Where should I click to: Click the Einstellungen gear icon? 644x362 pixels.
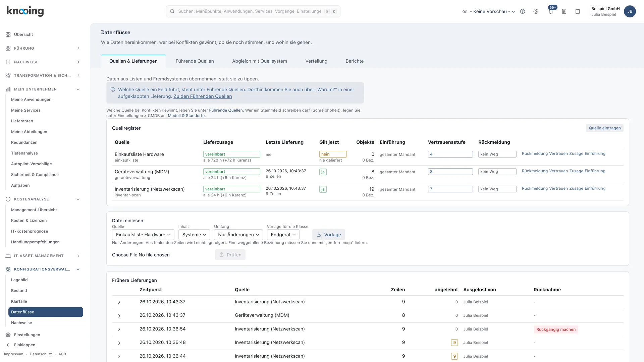click(8, 335)
